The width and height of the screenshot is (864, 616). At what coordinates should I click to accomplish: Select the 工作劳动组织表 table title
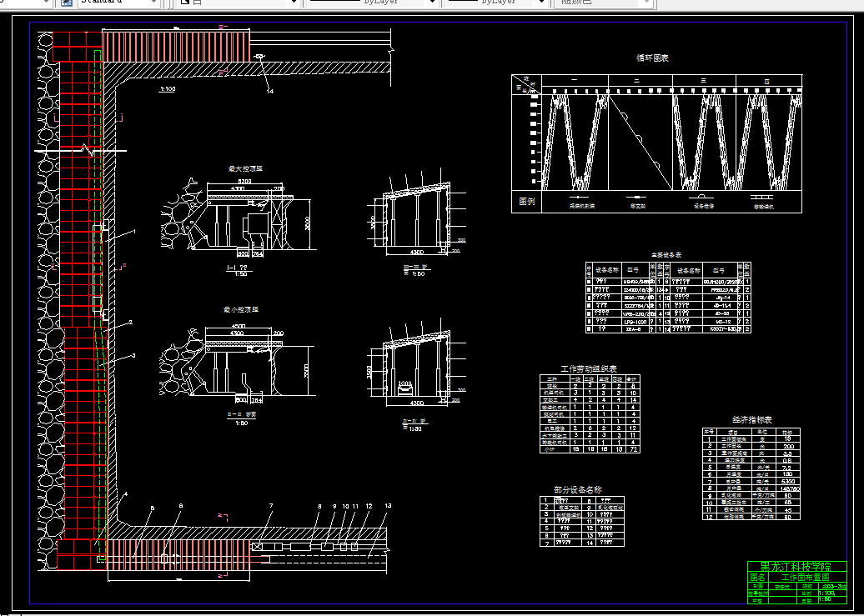point(589,369)
